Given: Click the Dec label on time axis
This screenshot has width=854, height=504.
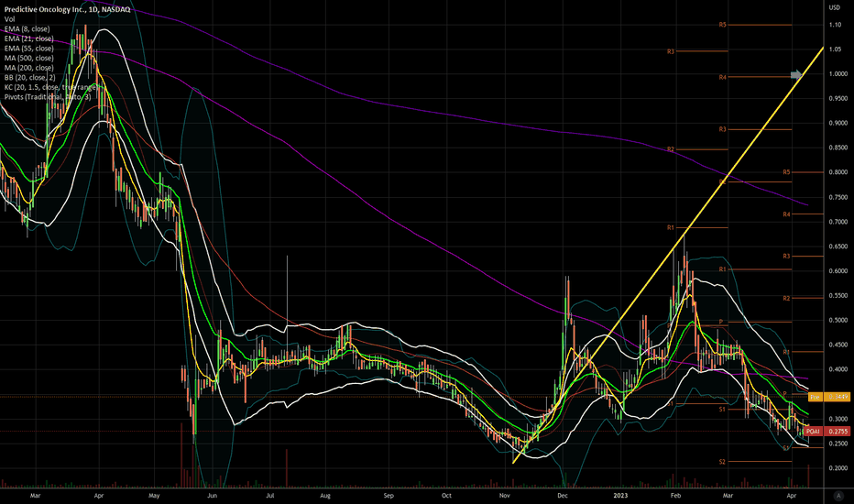Looking at the screenshot, I should [562, 496].
